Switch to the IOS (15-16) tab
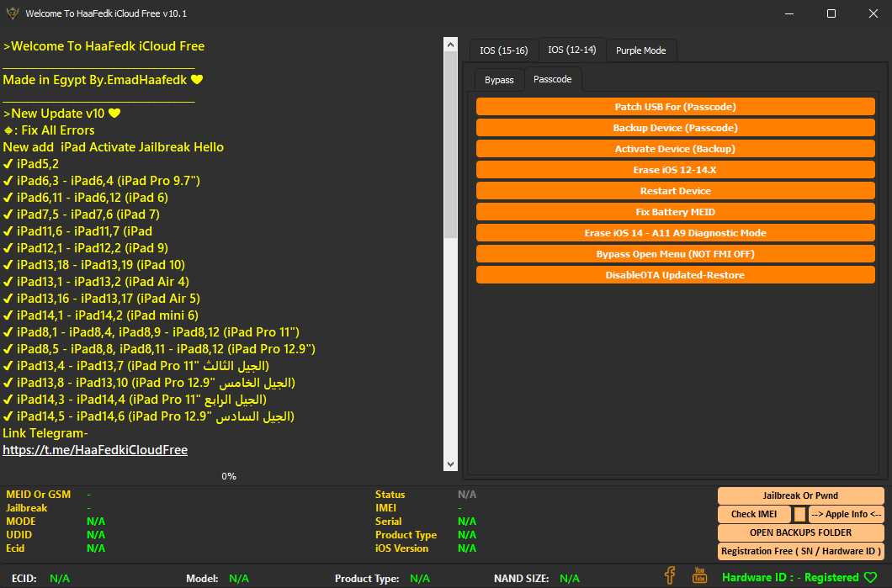 (503, 50)
